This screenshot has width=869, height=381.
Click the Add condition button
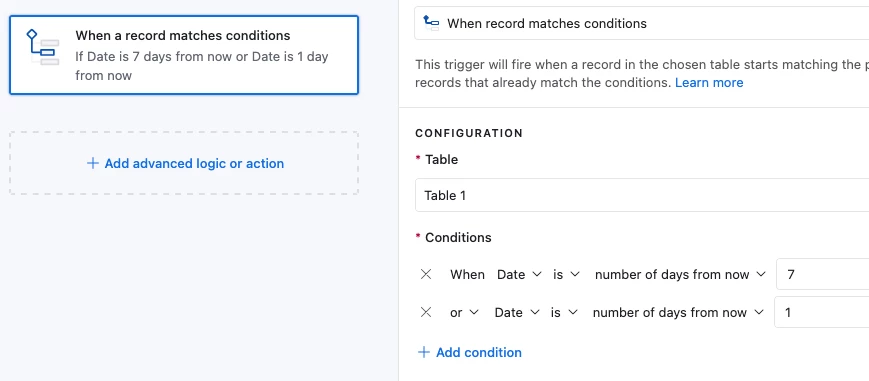pos(469,352)
